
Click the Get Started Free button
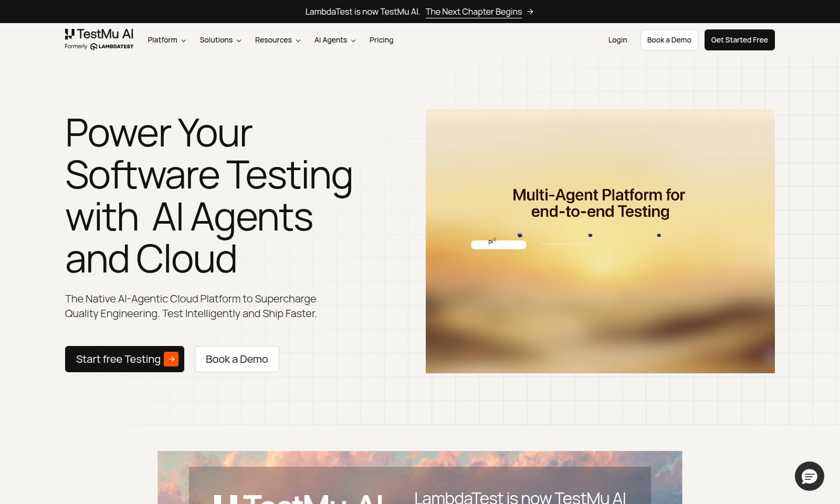point(739,40)
